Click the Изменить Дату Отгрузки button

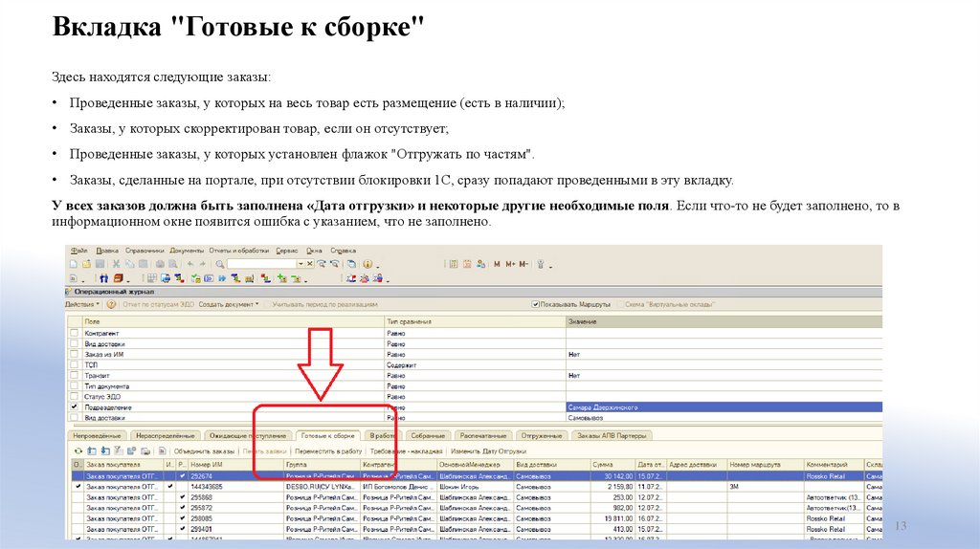[489, 450]
